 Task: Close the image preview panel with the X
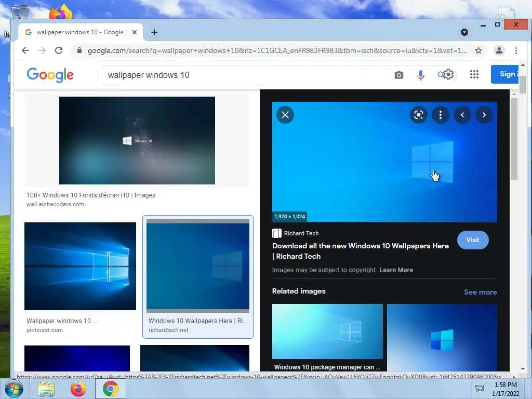[285, 115]
